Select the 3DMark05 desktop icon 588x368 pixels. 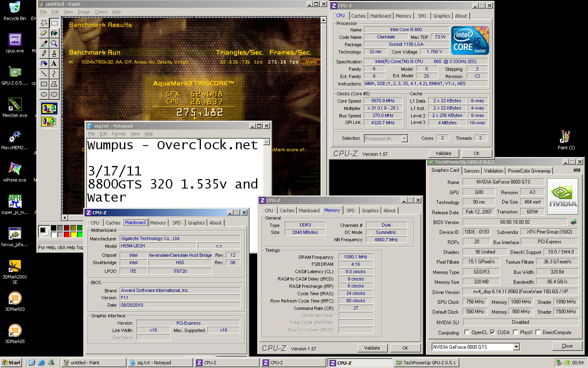pos(15,334)
